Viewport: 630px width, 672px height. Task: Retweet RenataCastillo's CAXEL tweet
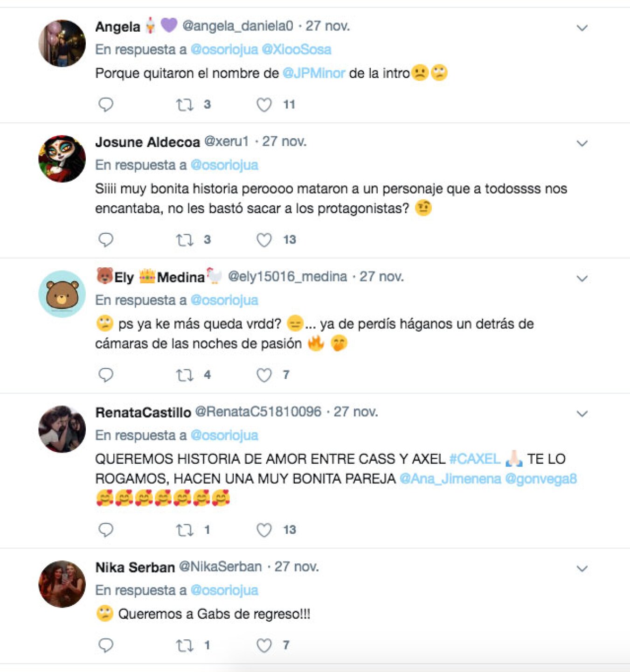click(185, 530)
